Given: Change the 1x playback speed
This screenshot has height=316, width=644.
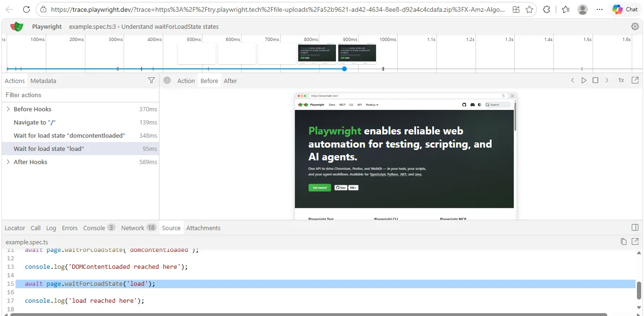Looking at the screenshot, I should pyautogui.click(x=621, y=81).
